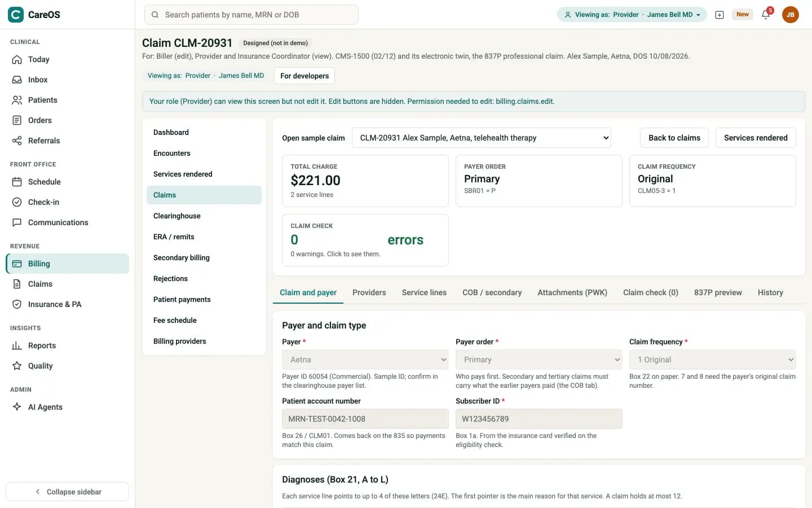The height and width of the screenshot is (508, 812).
Task: Click the Back to claims button
Action: tap(674, 138)
